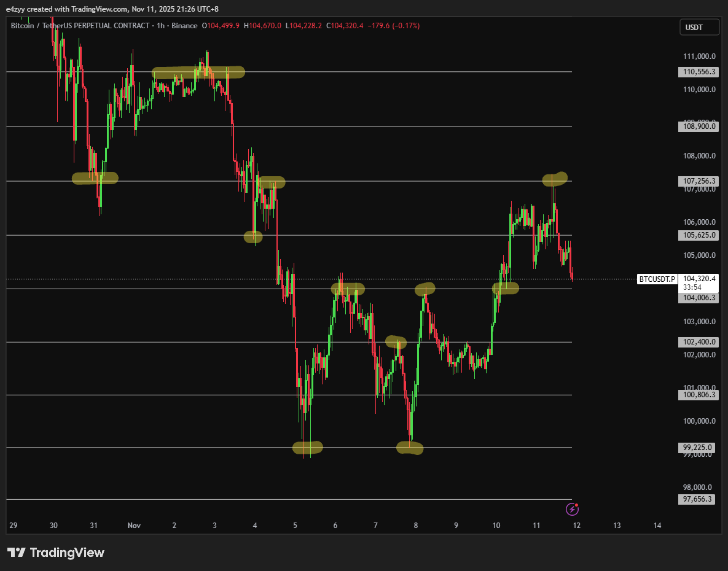The image size is (728, 571).
Task: Click the lightning bolt go-to-realtime icon
Action: [x=572, y=510]
